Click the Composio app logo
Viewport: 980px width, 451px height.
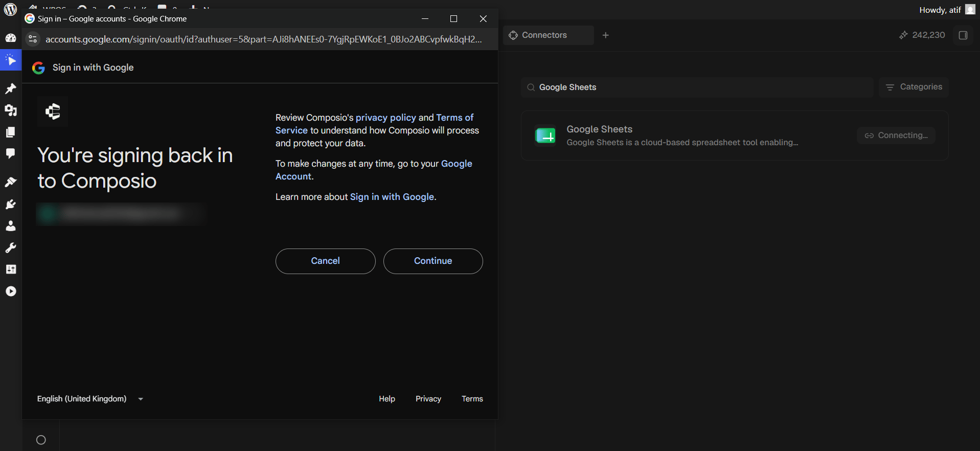tap(53, 111)
